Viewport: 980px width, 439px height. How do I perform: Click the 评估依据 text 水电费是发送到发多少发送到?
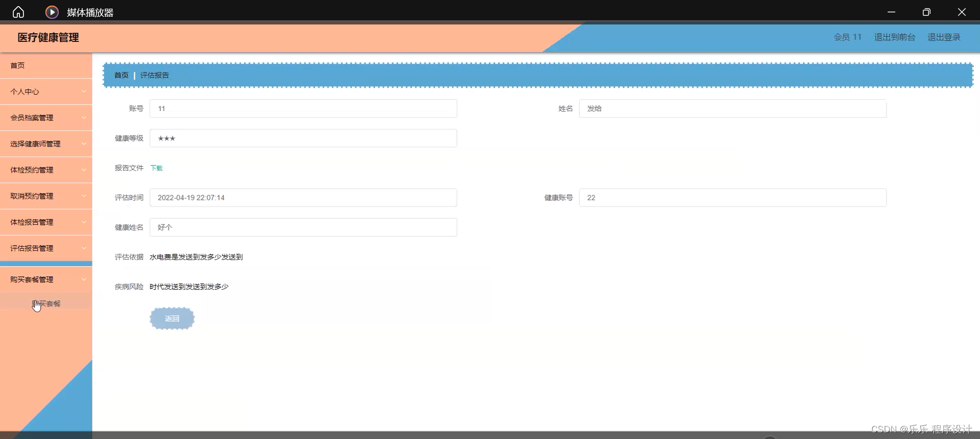pyautogui.click(x=196, y=257)
